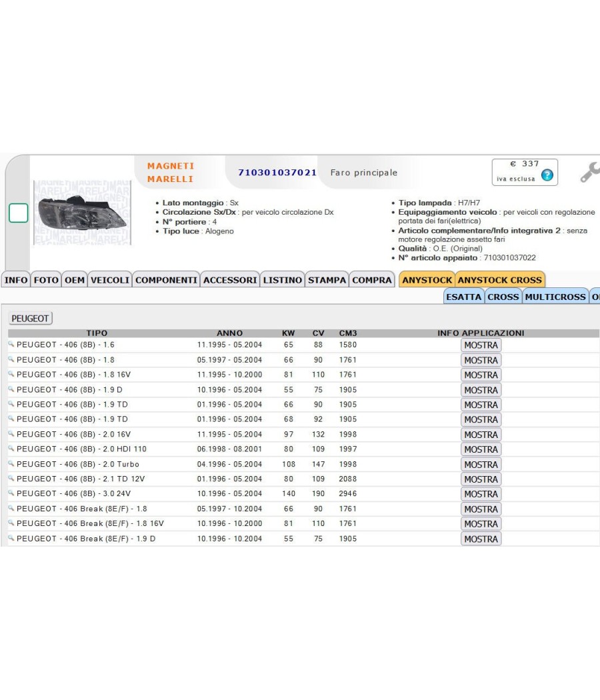This screenshot has width=600, height=700.
Task: Click MOSTRA for 2.1 TD 12V
Action: (481, 479)
